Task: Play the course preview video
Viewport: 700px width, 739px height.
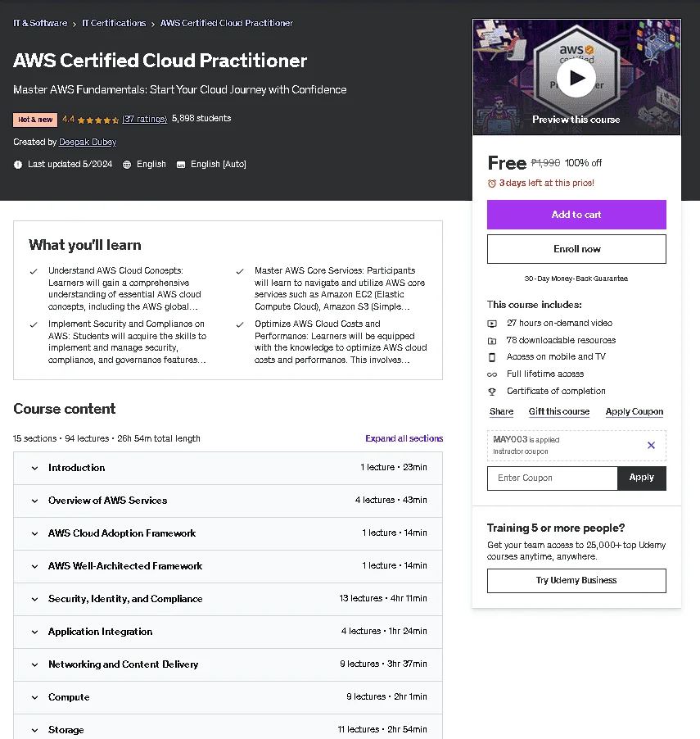Action: (576, 78)
